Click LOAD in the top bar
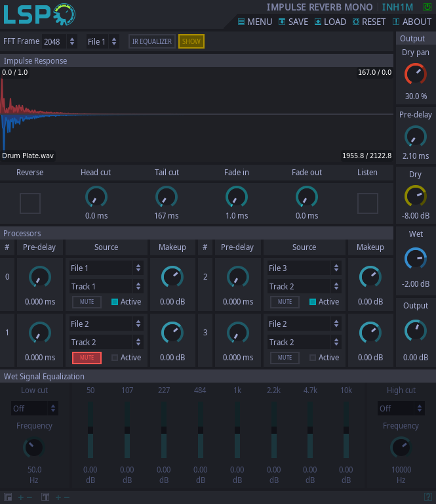 point(330,22)
